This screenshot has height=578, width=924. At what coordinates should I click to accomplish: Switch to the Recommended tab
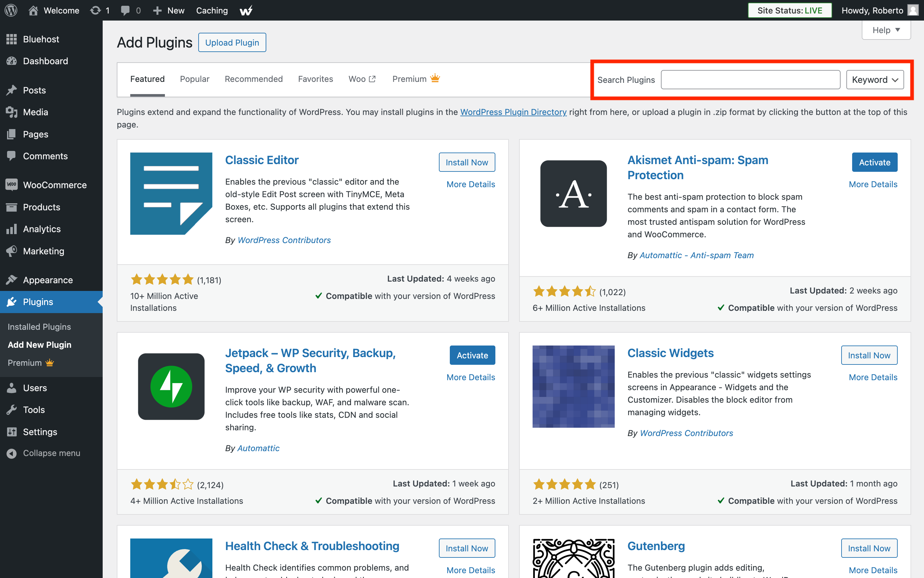pos(253,79)
